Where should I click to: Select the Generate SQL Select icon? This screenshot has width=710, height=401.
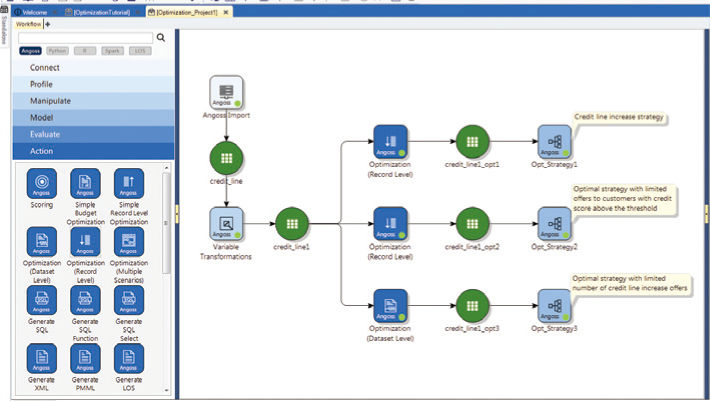(x=129, y=300)
